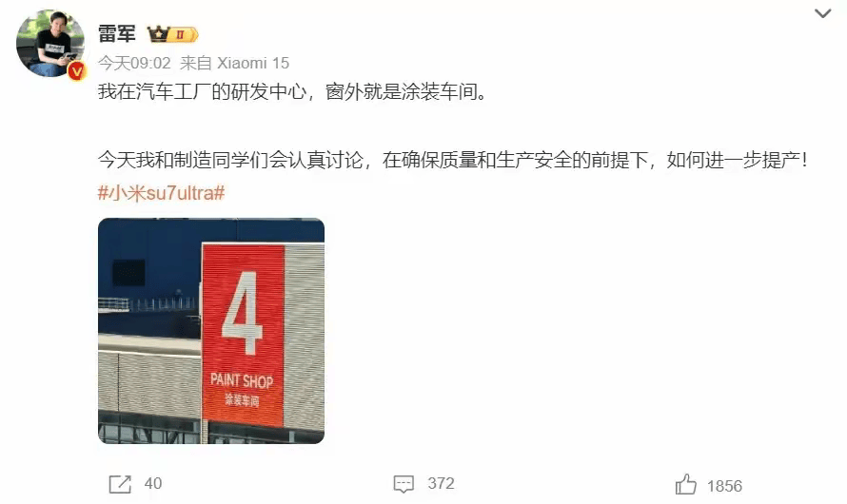Viewport: 847px width, 504px height.
Task: Click the repost count 40
Action: [153, 483]
